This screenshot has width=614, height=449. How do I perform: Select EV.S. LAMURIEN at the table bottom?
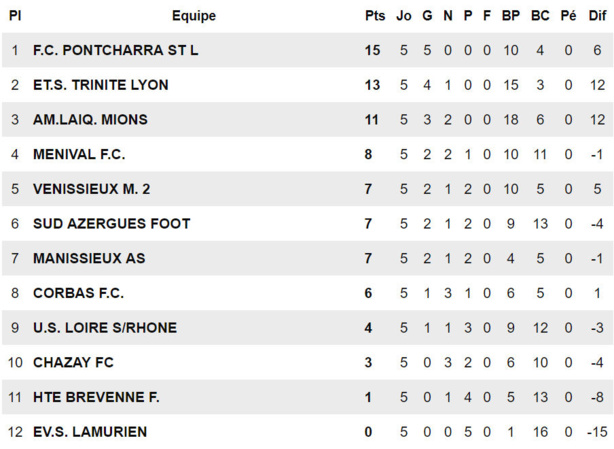(90, 432)
